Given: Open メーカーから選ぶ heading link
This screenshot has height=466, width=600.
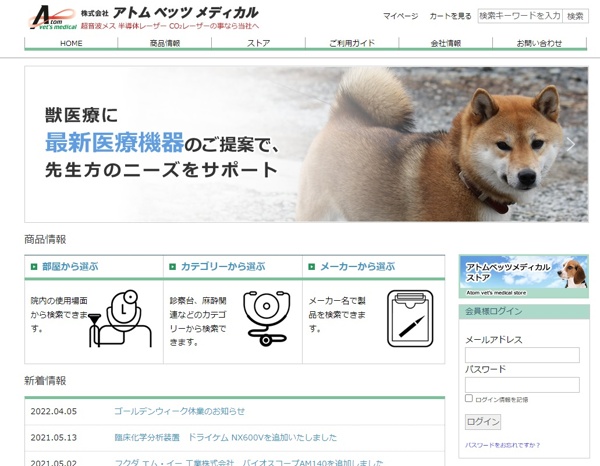Looking at the screenshot, I should click(357, 267).
